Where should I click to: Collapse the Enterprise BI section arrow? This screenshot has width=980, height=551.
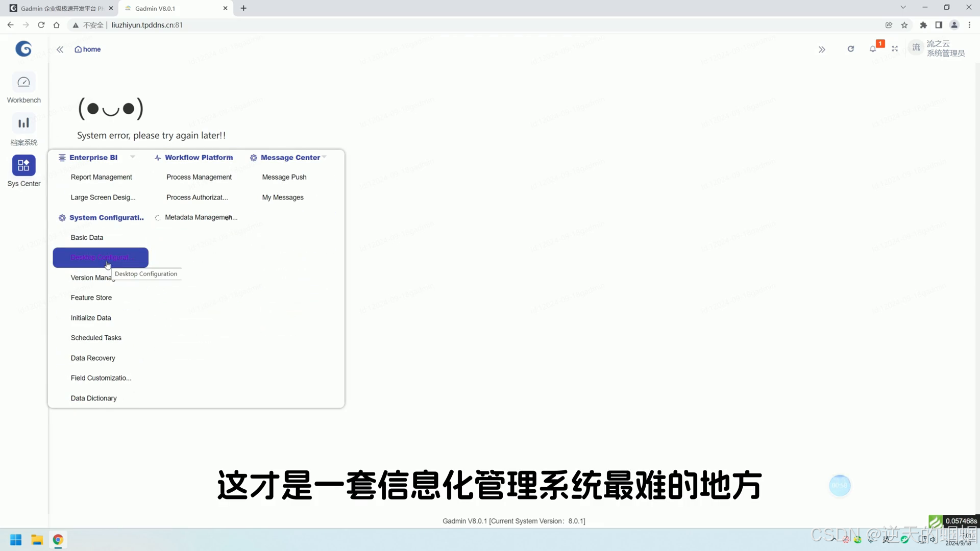click(133, 157)
